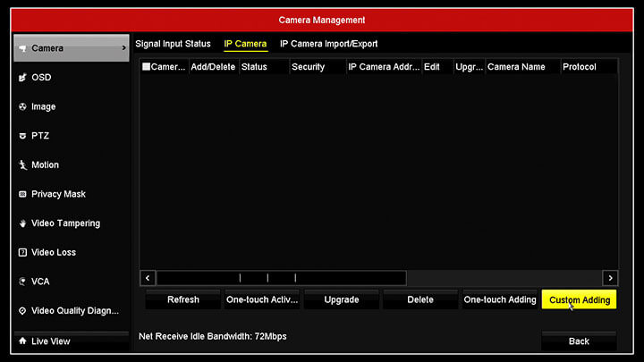Toggle the select-all camera checkbox
Image resolution: width=644 pixels, height=362 pixels.
pos(147,67)
